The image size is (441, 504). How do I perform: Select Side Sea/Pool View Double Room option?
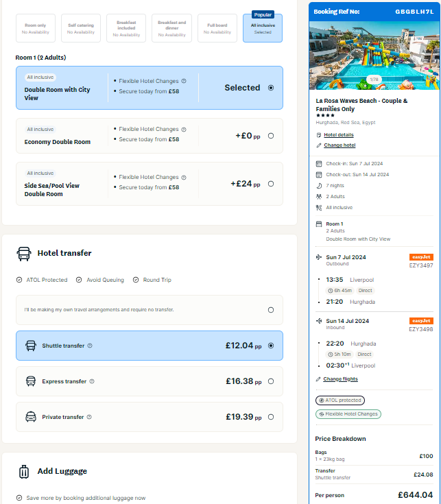click(x=271, y=184)
